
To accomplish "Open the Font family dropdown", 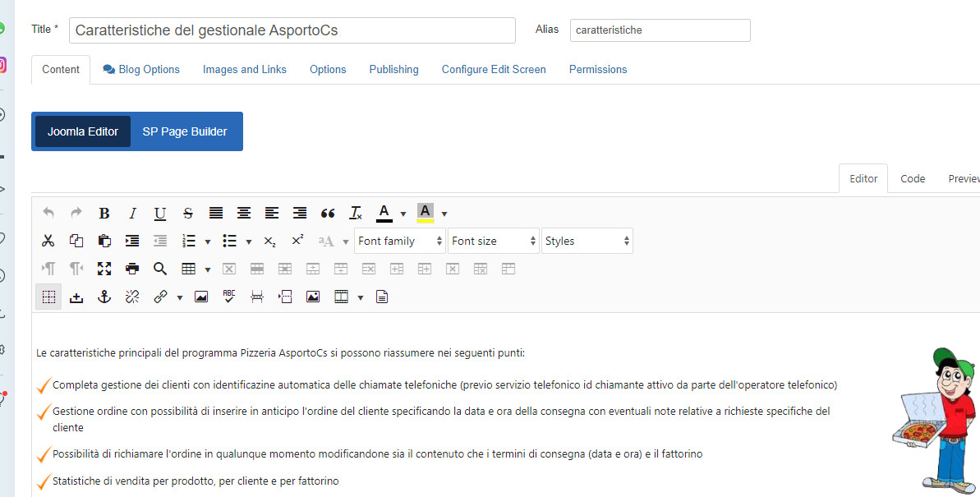I will tap(400, 241).
